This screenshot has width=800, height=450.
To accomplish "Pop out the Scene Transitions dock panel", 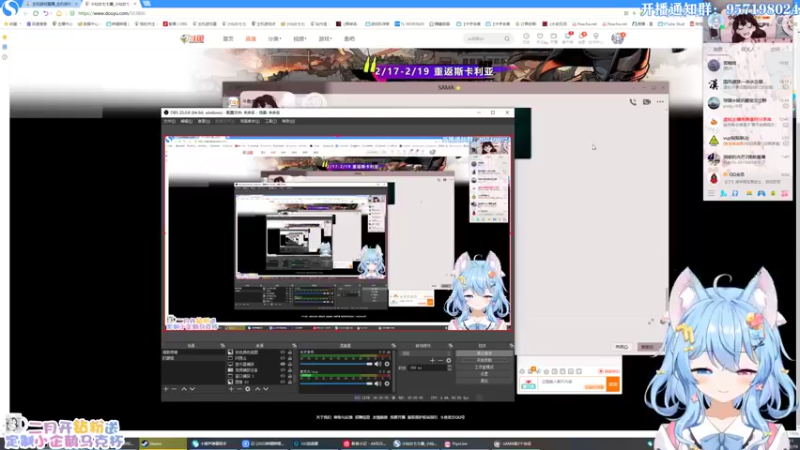I will [451, 345].
